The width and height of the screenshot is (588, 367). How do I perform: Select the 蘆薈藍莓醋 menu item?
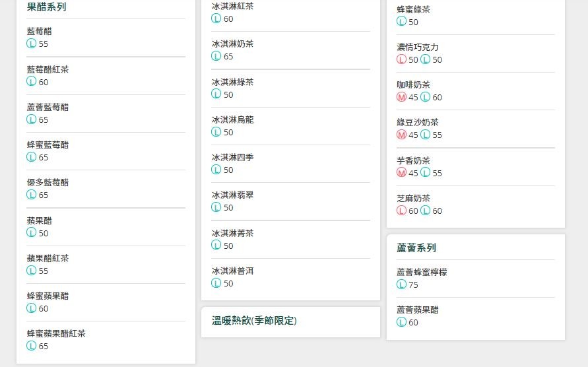[x=48, y=107]
